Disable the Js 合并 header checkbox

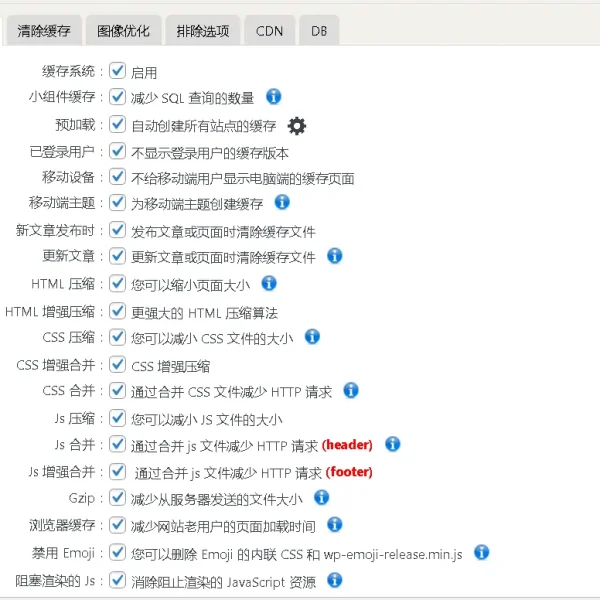[x=117, y=444]
